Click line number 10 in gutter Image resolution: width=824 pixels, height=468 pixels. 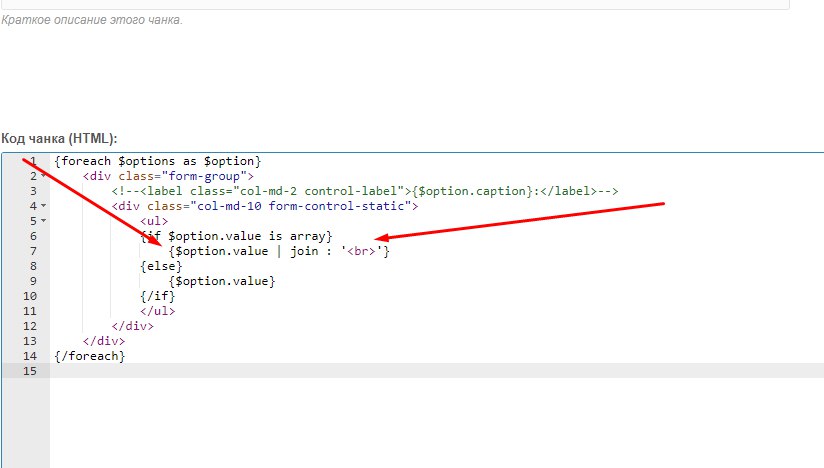[x=30, y=296]
